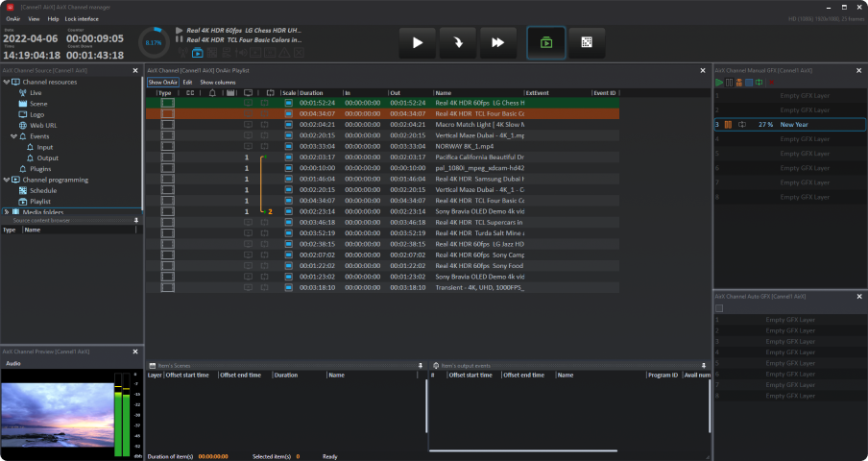Collapse the Channel resources tree node
Viewport: 868px width, 461px height.
point(6,82)
